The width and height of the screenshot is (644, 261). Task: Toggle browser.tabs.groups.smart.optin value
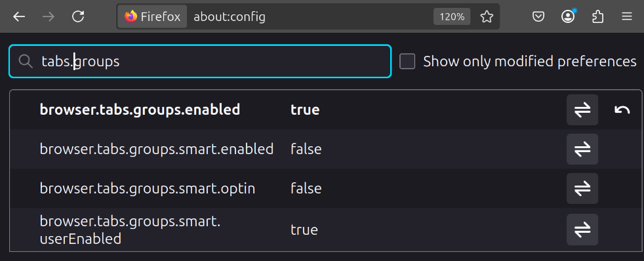(x=582, y=188)
